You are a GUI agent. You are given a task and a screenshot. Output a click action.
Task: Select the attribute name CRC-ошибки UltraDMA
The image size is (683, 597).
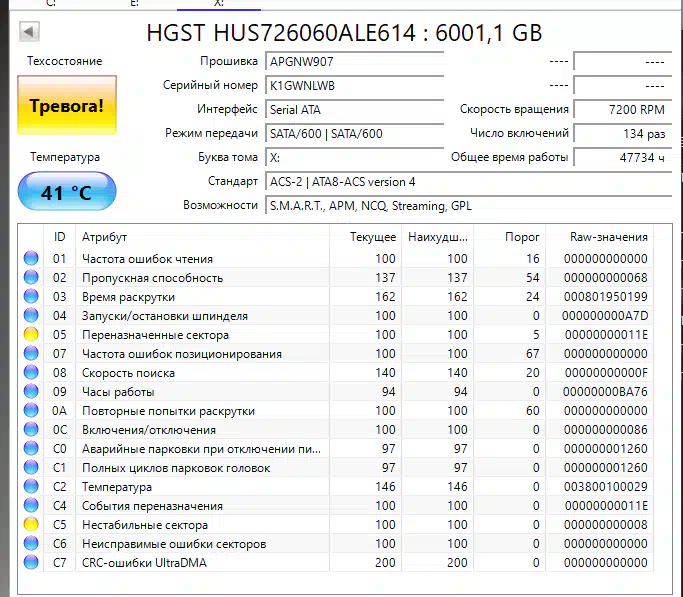(144, 563)
